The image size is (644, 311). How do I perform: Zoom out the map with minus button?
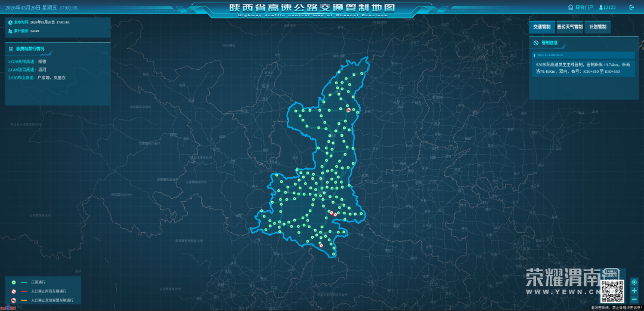pos(634,299)
